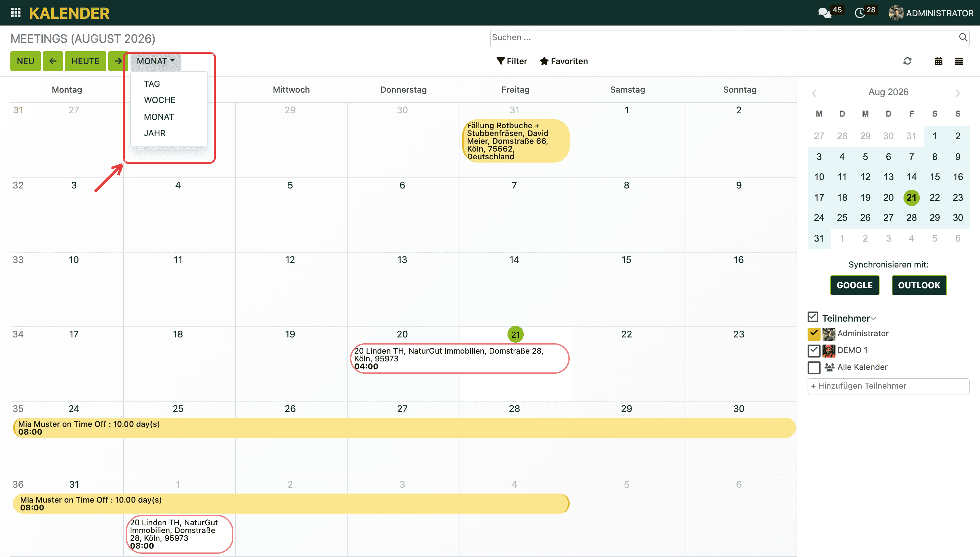
Task: Expand the Teilnehmer section chevron
Action: (873, 319)
